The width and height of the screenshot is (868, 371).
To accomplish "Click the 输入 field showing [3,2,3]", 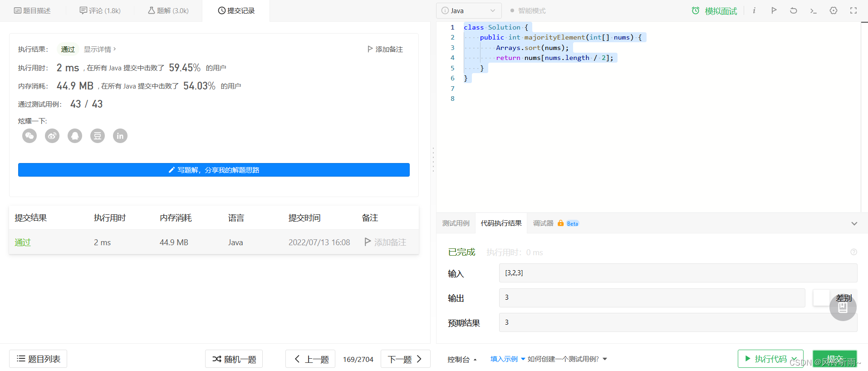I will click(678, 273).
